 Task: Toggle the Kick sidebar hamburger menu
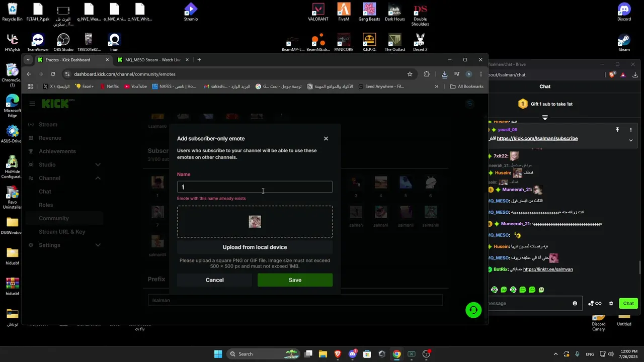point(32,104)
